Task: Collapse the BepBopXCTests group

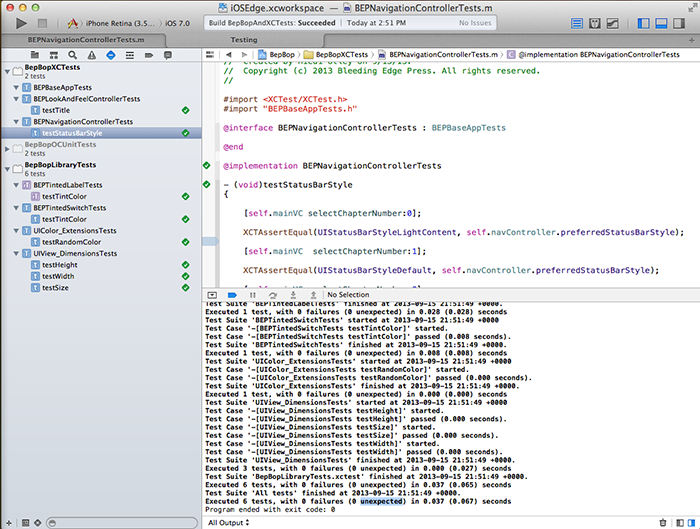Action: [x=7, y=71]
